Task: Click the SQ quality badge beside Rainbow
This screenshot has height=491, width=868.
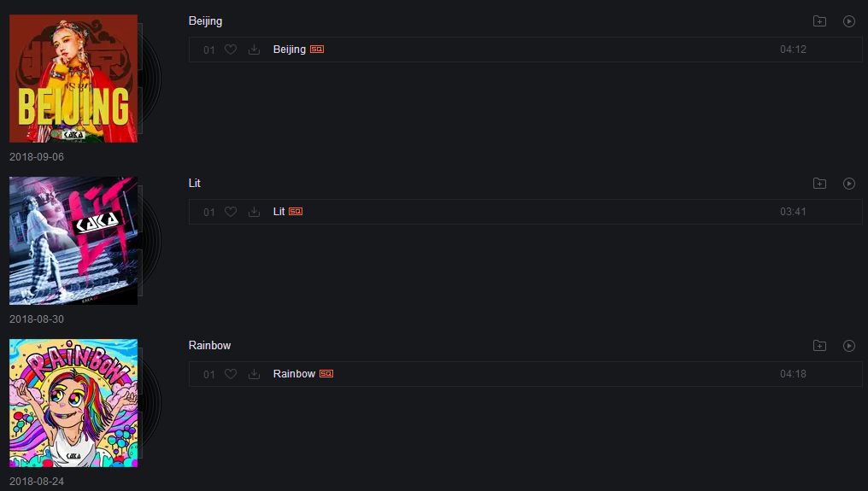Action: point(326,374)
